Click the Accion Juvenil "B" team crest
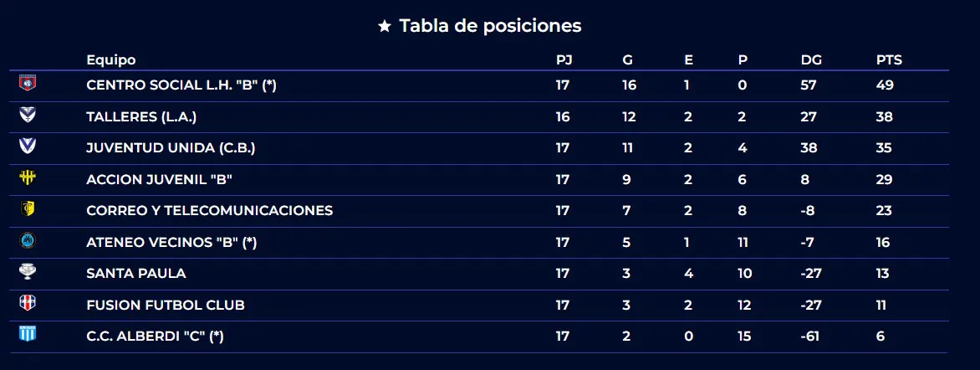Viewport: 980px width, 370px height. pos(28,177)
